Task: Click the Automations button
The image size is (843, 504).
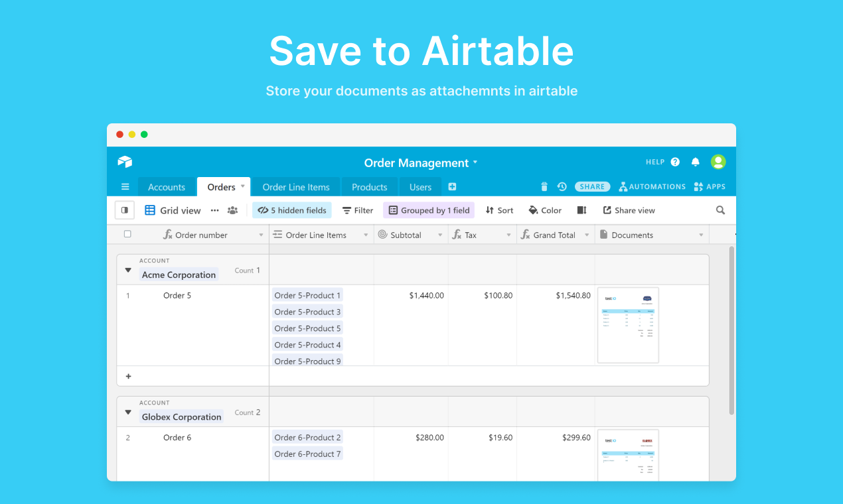Action: 652,187
